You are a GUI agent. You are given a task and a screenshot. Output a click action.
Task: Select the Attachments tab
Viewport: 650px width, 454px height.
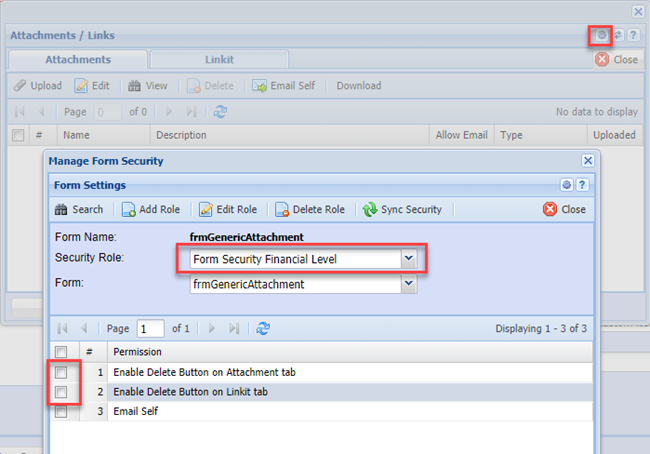pyautogui.click(x=78, y=60)
